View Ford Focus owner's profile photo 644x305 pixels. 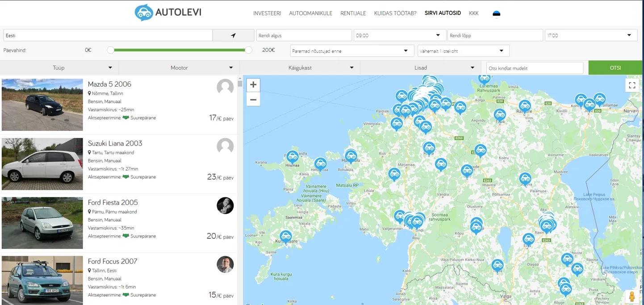coord(225,264)
